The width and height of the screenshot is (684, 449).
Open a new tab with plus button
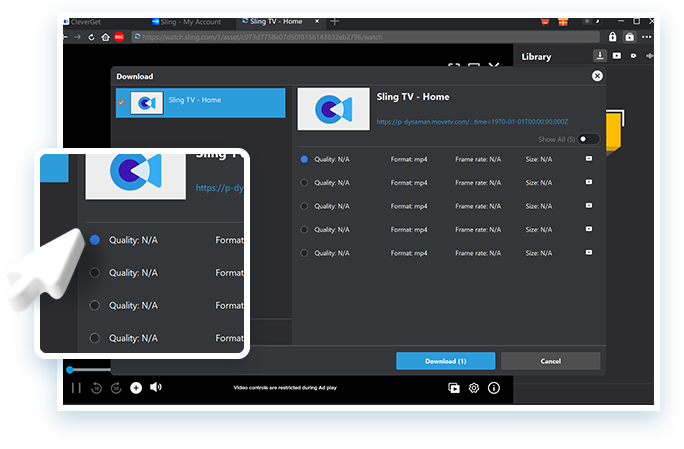(x=335, y=21)
